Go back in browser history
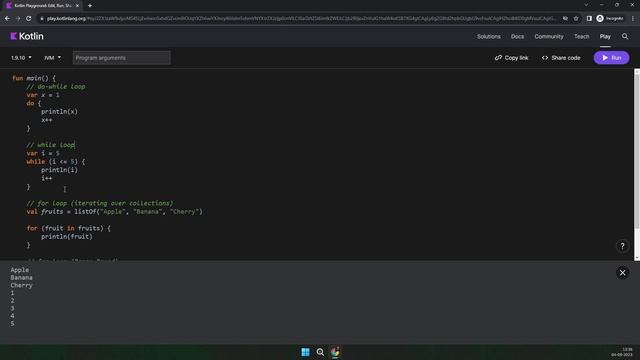This screenshot has width=640, height=360. click(x=7, y=18)
